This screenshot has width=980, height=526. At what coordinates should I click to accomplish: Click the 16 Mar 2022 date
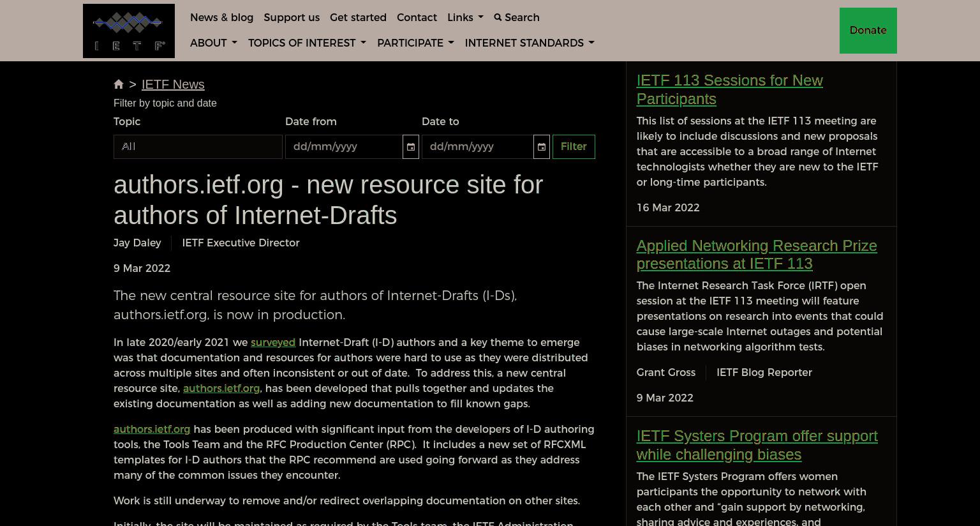(x=668, y=207)
